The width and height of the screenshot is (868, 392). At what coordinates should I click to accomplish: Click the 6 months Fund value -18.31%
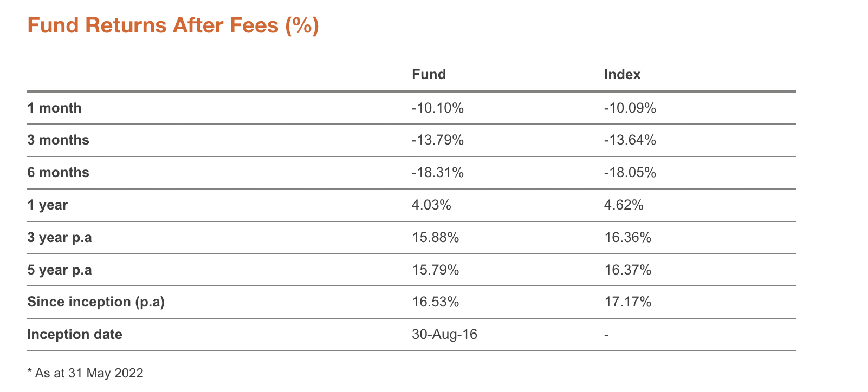(x=437, y=173)
